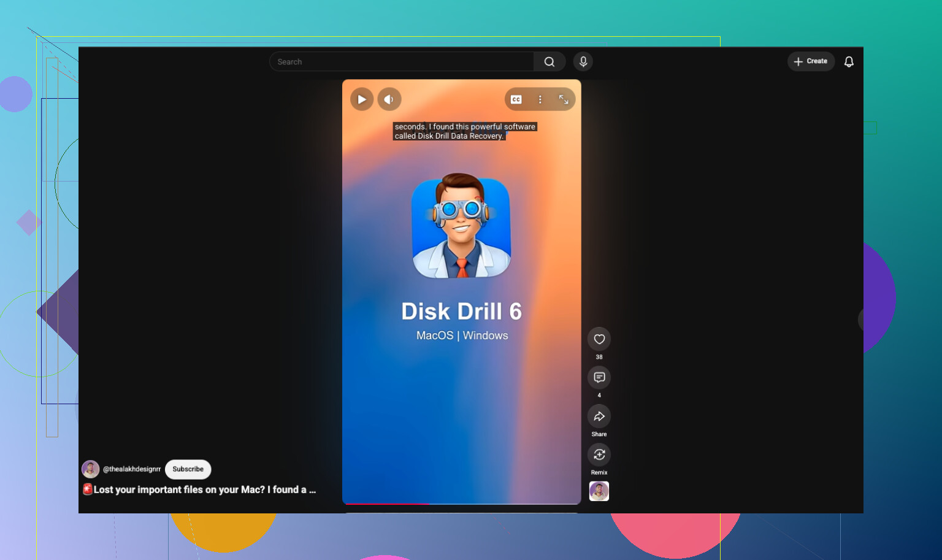Open the sound source thumbnail
This screenshot has height=560, width=942.
click(x=599, y=491)
